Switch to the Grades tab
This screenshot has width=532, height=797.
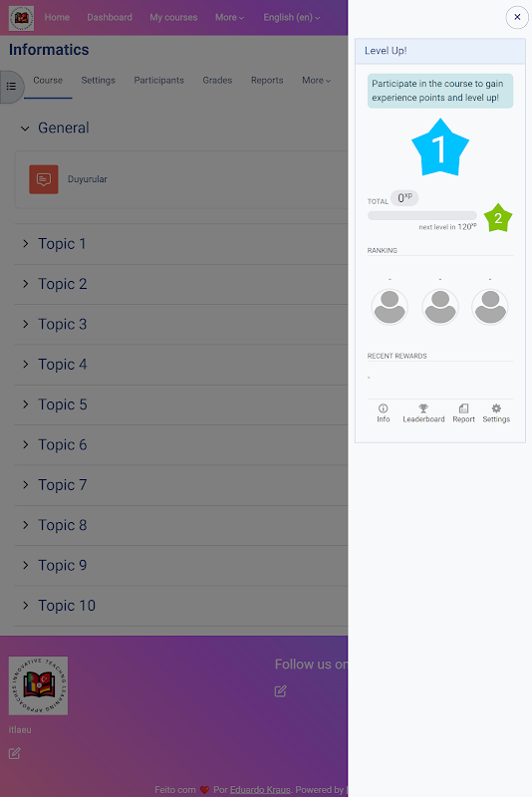click(x=217, y=81)
